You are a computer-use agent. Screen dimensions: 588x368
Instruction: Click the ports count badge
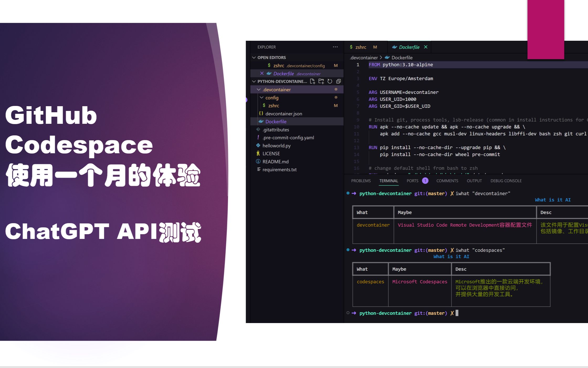pos(425,181)
